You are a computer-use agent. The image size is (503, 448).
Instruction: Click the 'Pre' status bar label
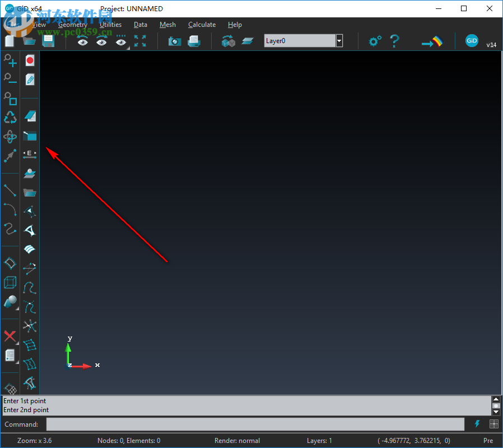click(x=488, y=441)
